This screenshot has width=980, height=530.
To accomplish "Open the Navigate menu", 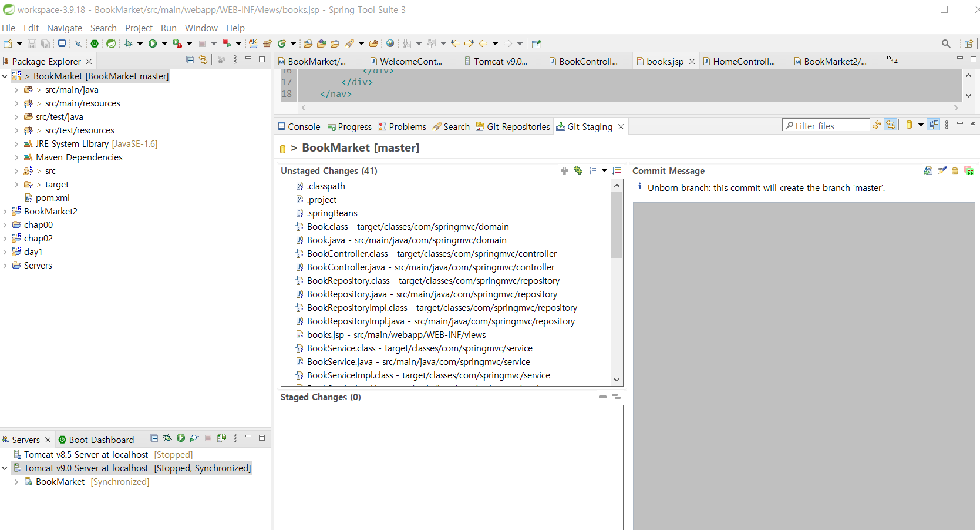I will (65, 28).
